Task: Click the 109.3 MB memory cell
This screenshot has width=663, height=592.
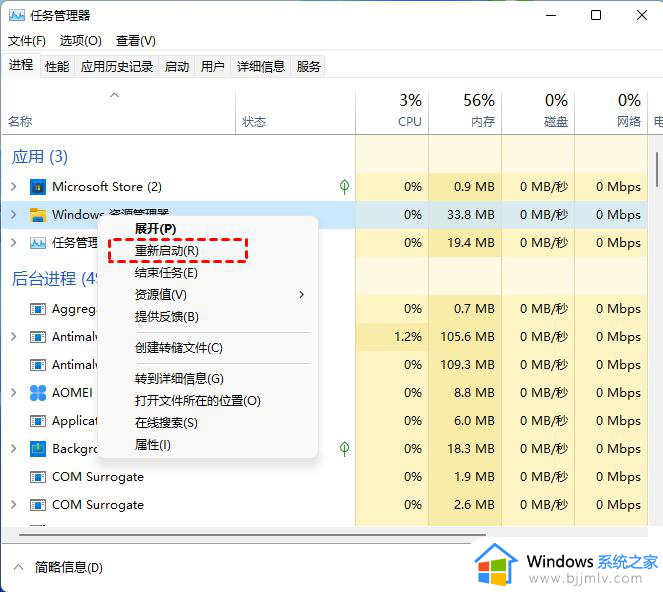Action: (x=467, y=365)
